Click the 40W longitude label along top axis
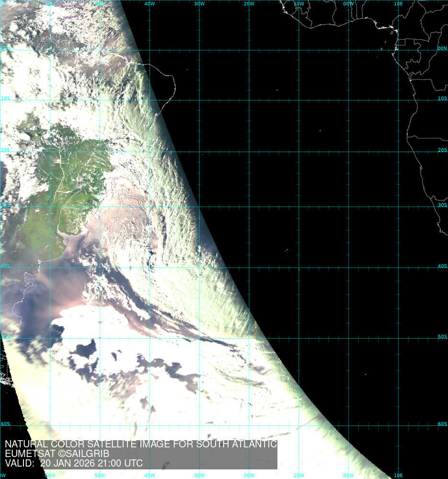The image size is (448, 479). 149,4
